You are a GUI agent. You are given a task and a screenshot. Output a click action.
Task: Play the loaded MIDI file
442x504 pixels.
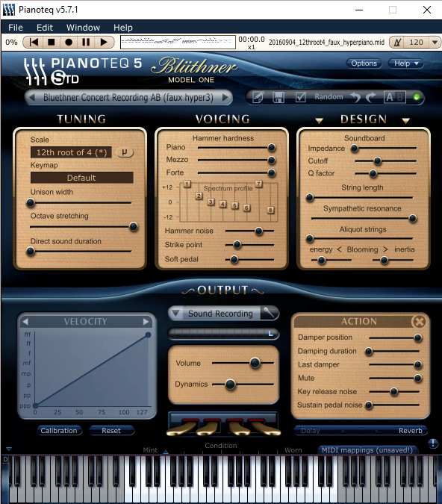tap(104, 42)
